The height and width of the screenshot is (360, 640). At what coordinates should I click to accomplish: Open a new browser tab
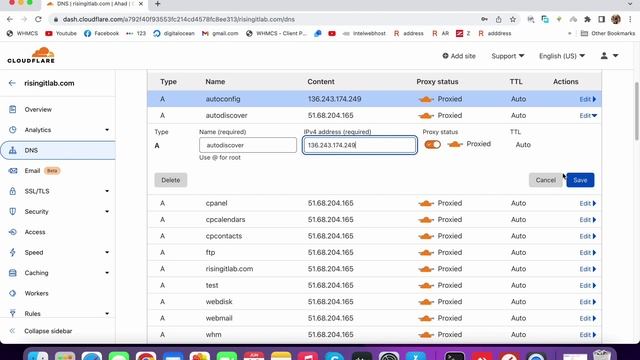pyautogui.click(x=158, y=4)
